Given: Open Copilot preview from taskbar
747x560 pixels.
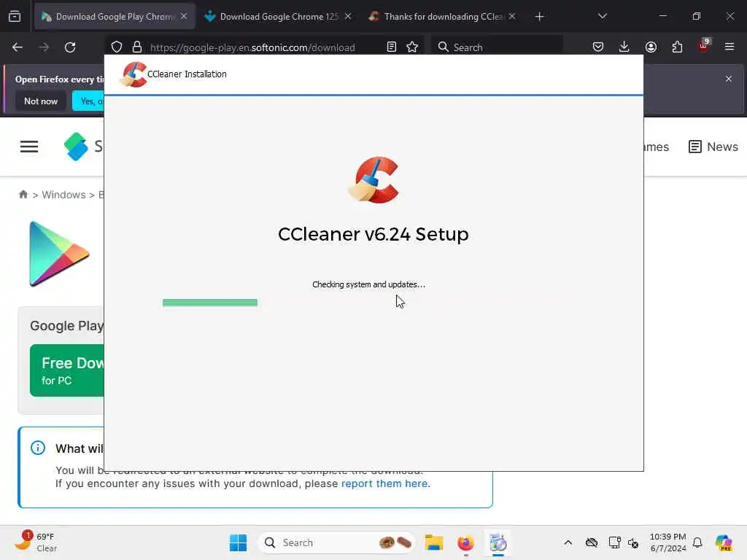Looking at the screenshot, I should 724,542.
